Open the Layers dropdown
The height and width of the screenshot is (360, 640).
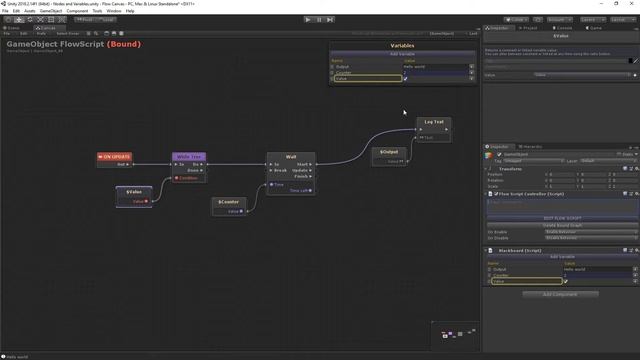(592, 20)
